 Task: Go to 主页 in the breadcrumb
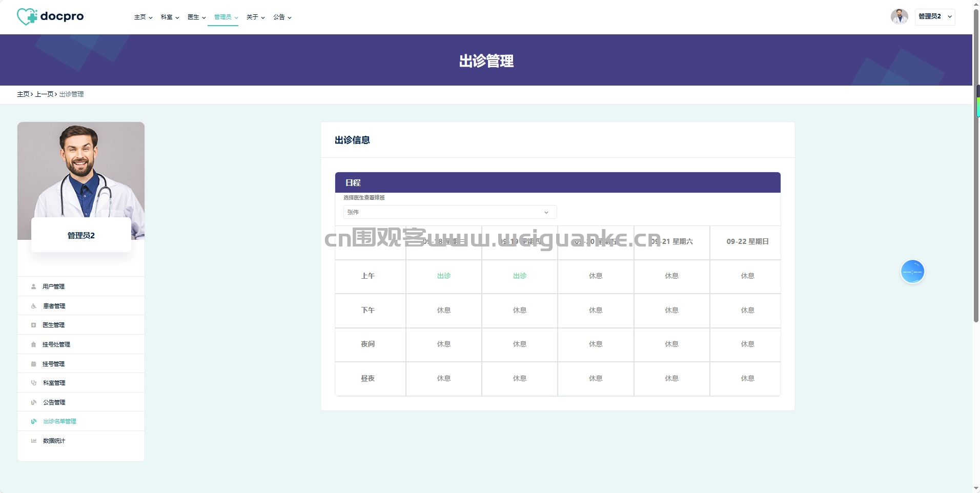[x=23, y=94]
